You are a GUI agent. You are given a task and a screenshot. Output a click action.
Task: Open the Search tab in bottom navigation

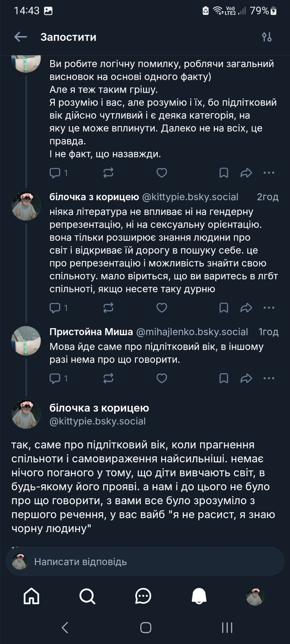[87, 596]
